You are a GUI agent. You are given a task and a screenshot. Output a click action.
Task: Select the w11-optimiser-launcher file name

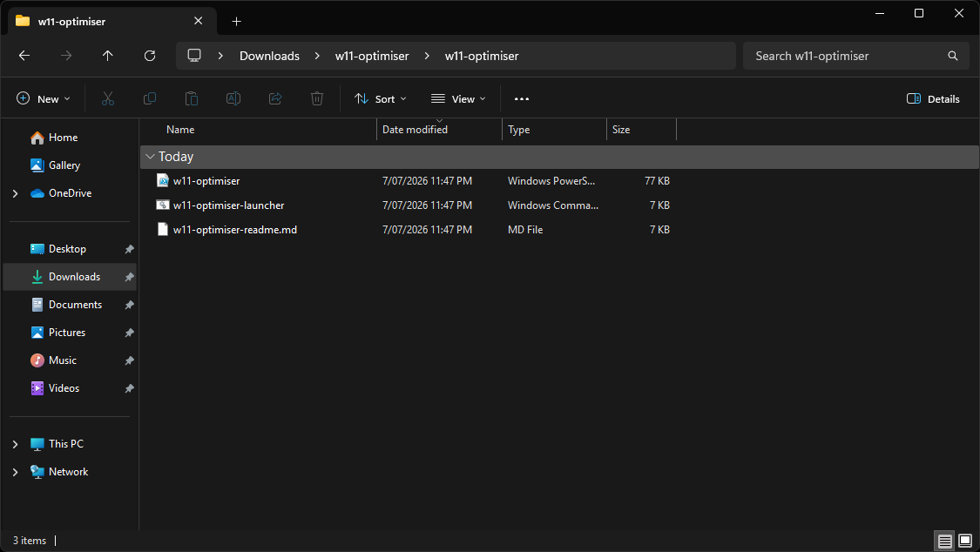coord(229,205)
